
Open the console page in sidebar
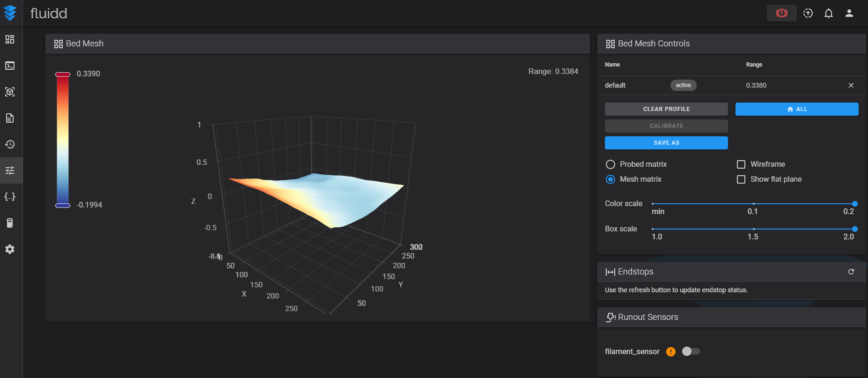[x=10, y=66]
